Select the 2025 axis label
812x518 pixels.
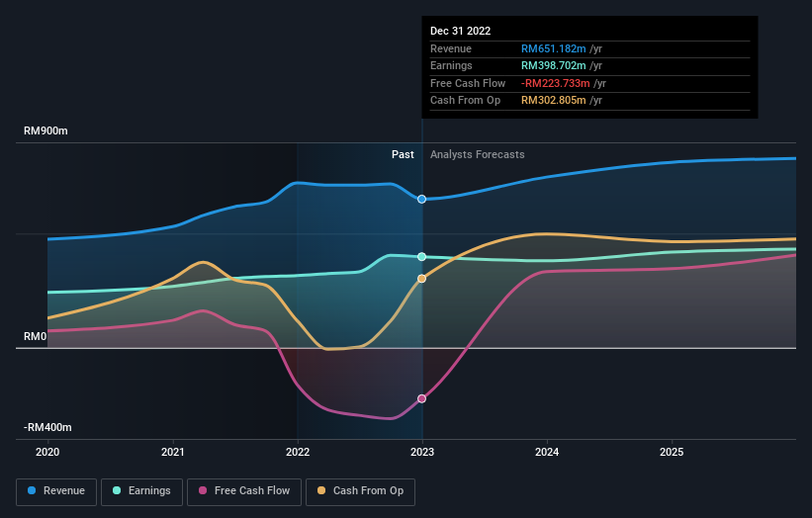[672, 453]
